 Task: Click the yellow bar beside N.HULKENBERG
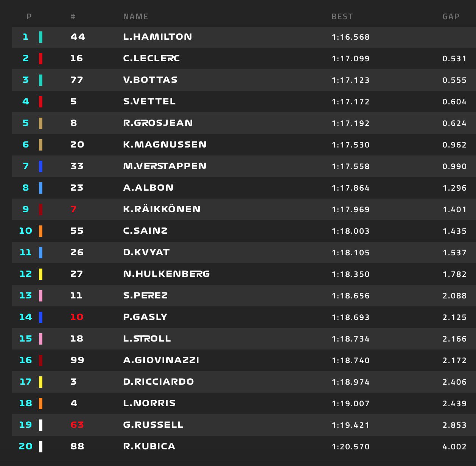pos(40,274)
